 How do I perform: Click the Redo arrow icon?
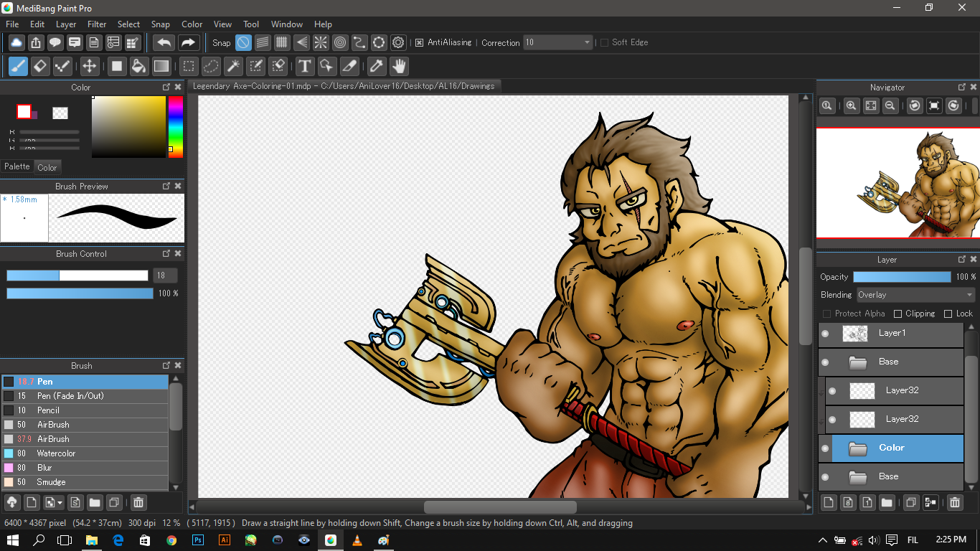(188, 42)
